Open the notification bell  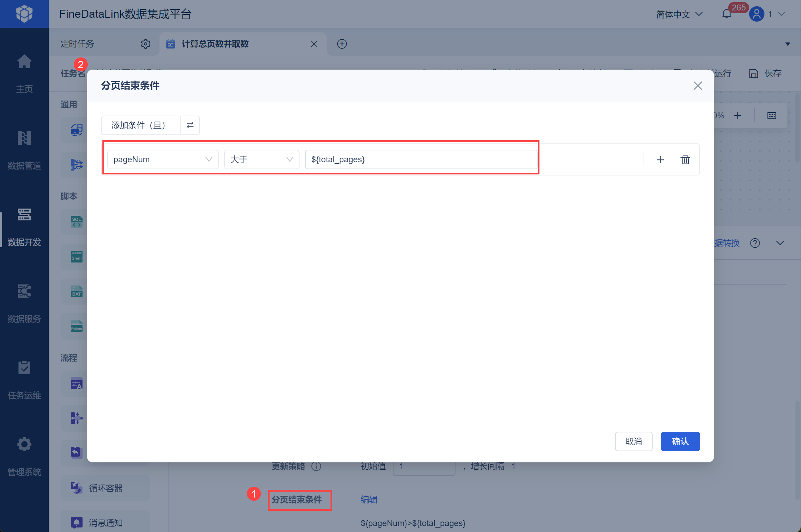click(x=726, y=14)
